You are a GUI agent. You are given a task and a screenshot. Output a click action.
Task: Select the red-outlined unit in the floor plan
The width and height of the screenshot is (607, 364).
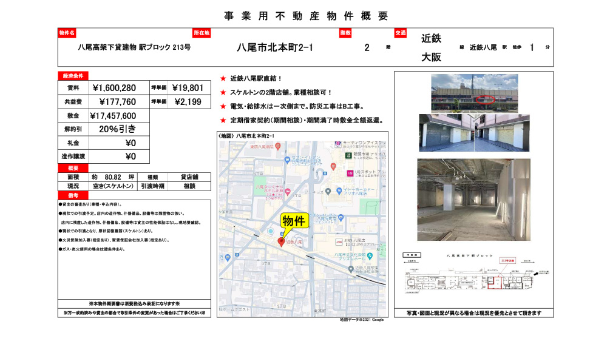pos(494,283)
